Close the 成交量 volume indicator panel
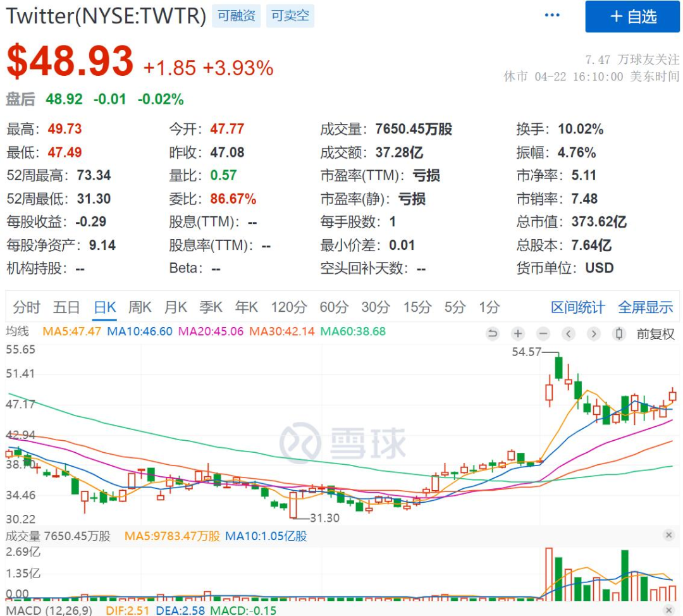Viewport: 683px width, 616px height. pos(669,535)
